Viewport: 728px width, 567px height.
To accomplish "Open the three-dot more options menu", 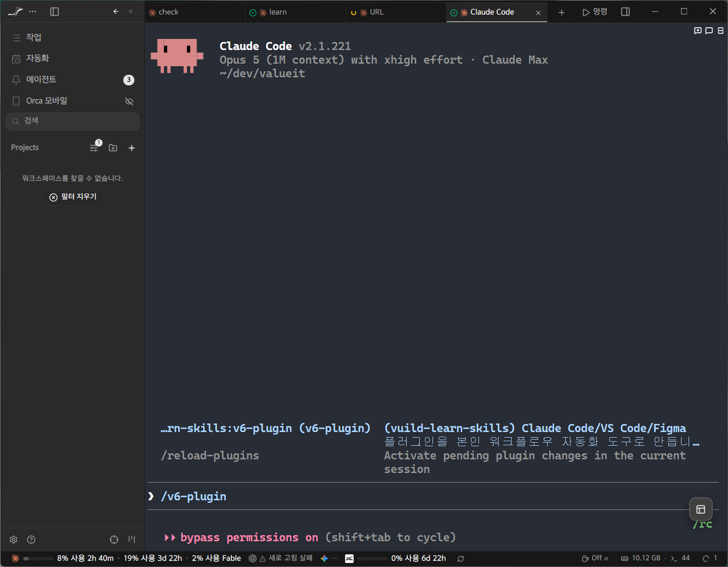I will pos(33,11).
